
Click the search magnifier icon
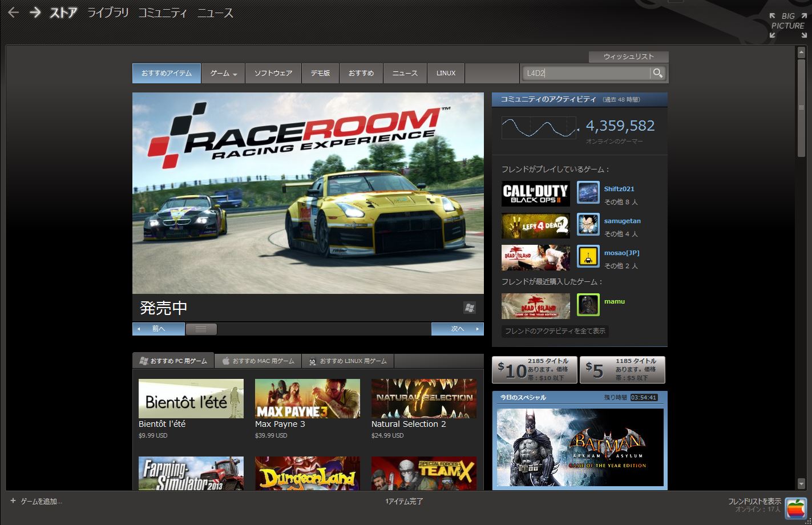(658, 73)
